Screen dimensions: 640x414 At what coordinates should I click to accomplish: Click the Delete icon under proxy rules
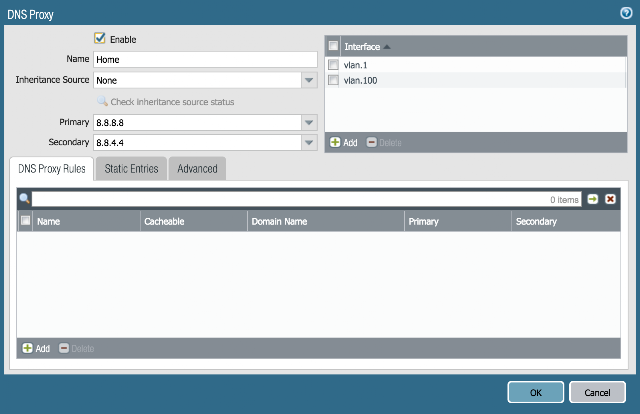tap(64, 348)
